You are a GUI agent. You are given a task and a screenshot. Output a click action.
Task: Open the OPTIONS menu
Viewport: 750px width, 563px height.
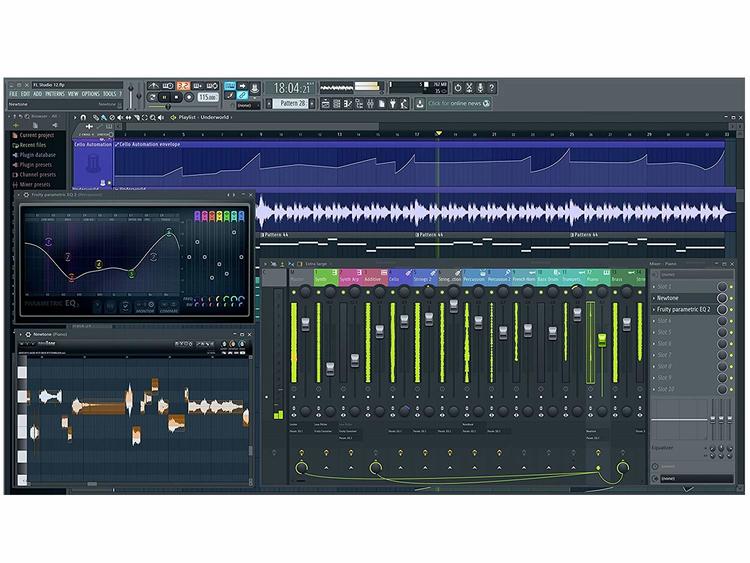click(90, 94)
